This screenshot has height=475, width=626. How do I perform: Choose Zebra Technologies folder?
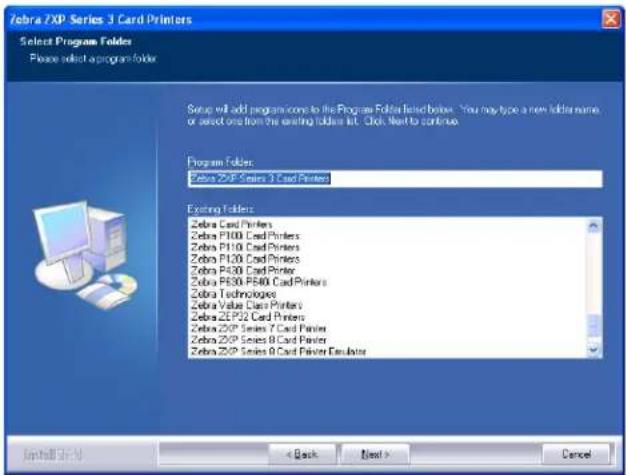[x=234, y=294]
